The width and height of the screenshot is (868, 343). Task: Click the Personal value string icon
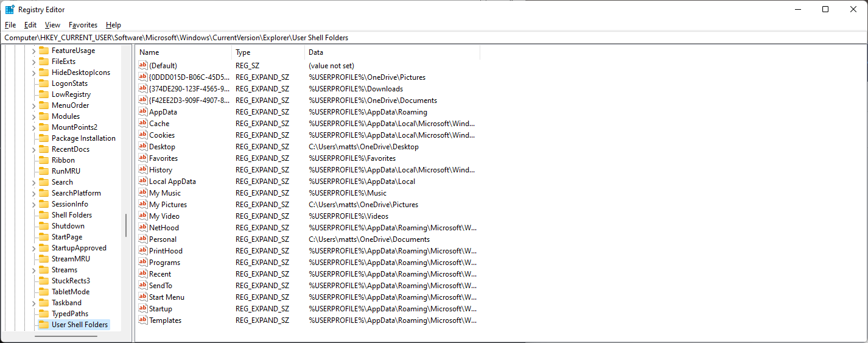pos(143,239)
